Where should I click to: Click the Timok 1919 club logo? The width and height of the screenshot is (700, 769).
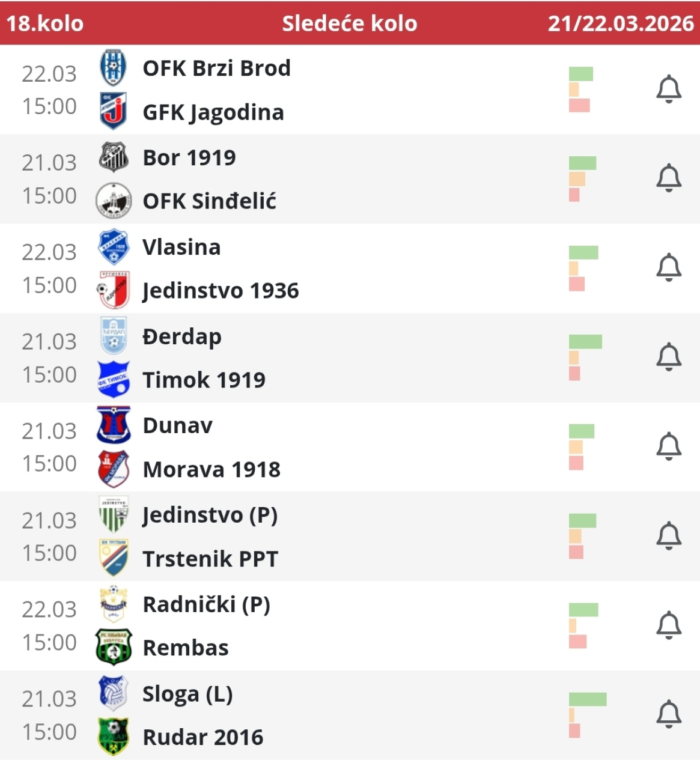click(114, 380)
